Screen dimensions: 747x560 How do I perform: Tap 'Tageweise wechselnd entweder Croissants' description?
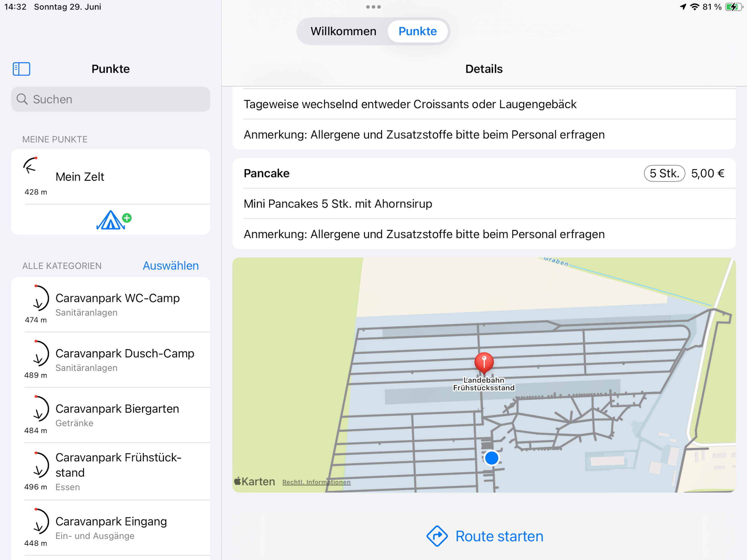pyautogui.click(x=410, y=104)
